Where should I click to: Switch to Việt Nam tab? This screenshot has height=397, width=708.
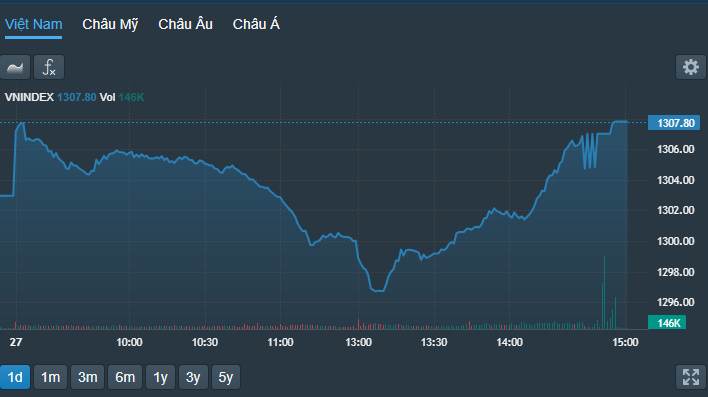(33, 24)
